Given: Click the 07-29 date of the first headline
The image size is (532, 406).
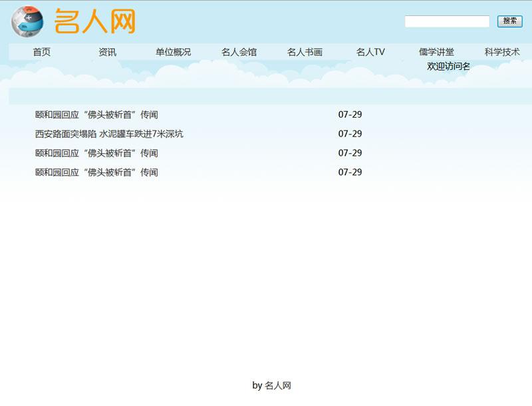Looking at the screenshot, I should [x=350, y=114].
